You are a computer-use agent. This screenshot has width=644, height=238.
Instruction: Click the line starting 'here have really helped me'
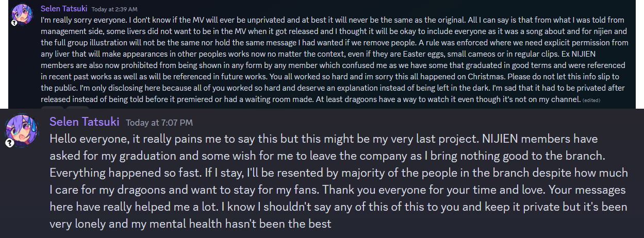[338, 207]
